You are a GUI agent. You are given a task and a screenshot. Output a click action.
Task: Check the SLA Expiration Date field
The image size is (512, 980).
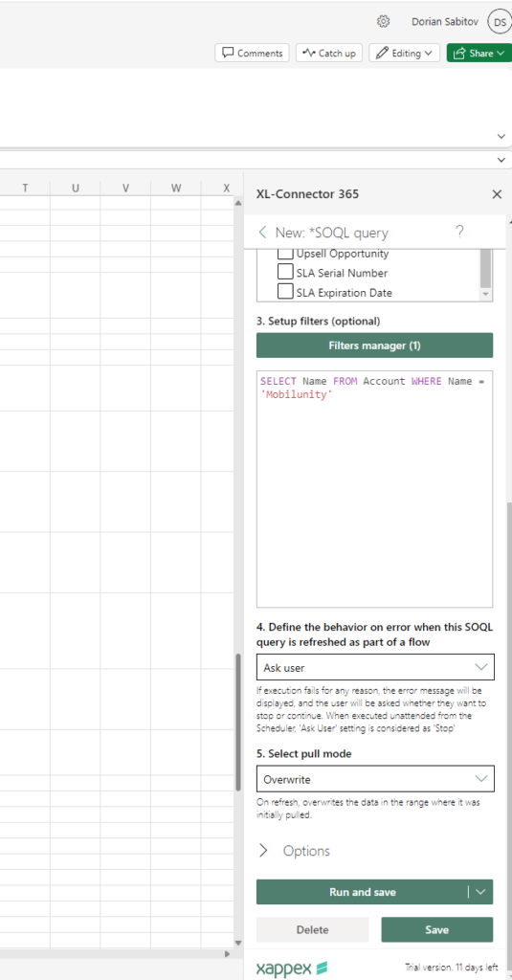point(285,292)
